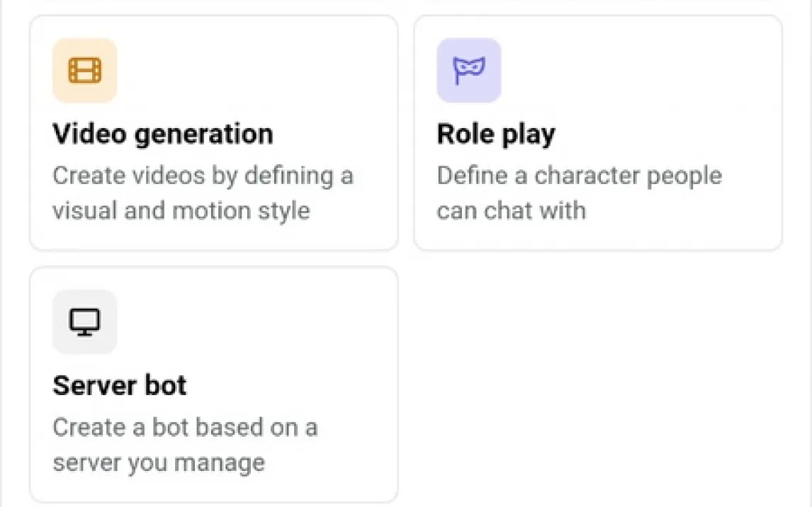
Task: Click the word 'generation' in the video card title
Action: (x=203, y=135)
